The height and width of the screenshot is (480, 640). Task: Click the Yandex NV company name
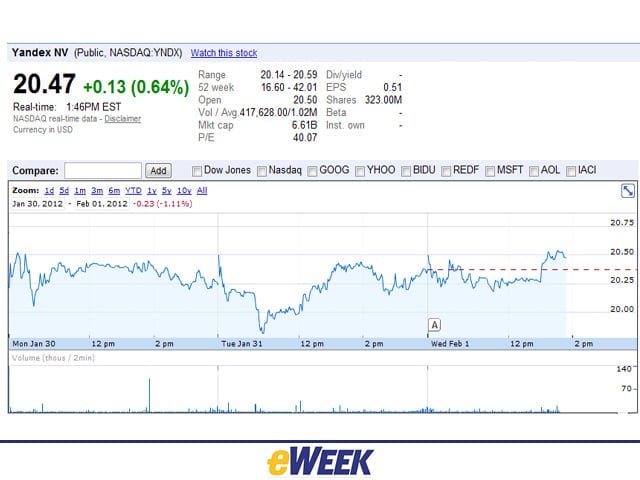40,53
